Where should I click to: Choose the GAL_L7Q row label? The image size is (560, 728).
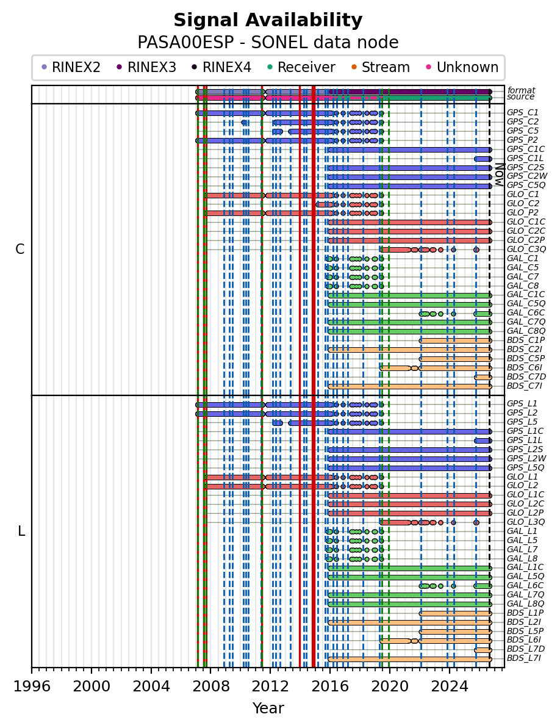click(x=526, y=595)
